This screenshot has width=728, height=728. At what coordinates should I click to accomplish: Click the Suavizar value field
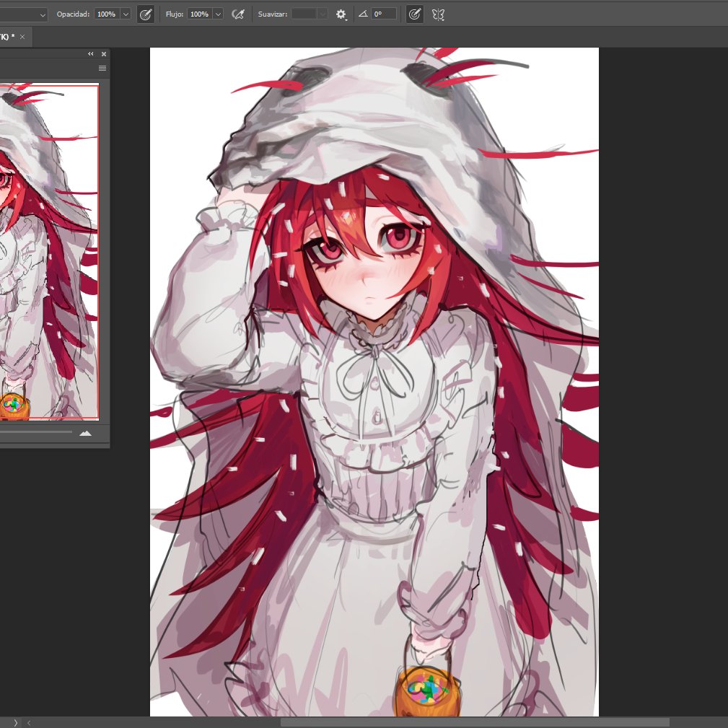coord(304,14)
